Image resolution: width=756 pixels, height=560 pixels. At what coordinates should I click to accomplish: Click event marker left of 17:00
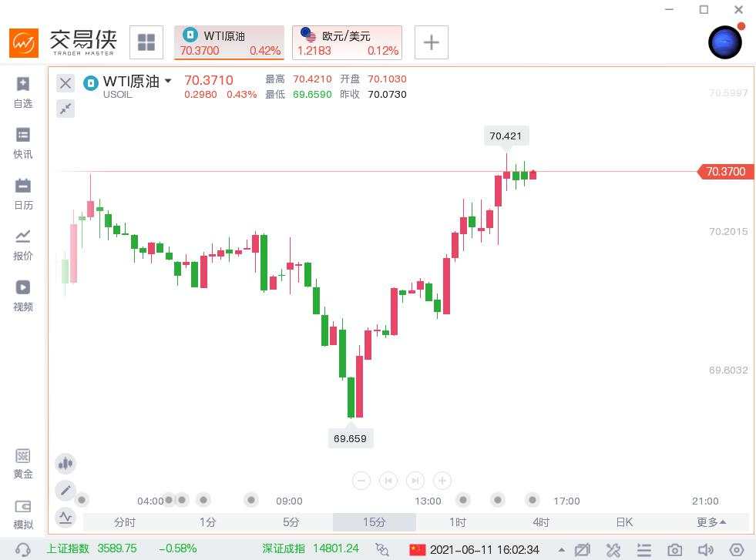coord(533,500)
